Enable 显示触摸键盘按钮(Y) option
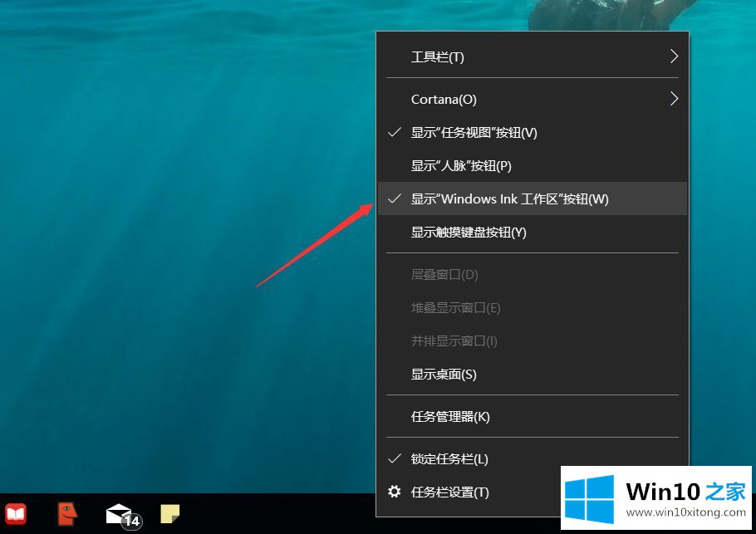The width and height of the screenshot is (756, 534). 533,232
